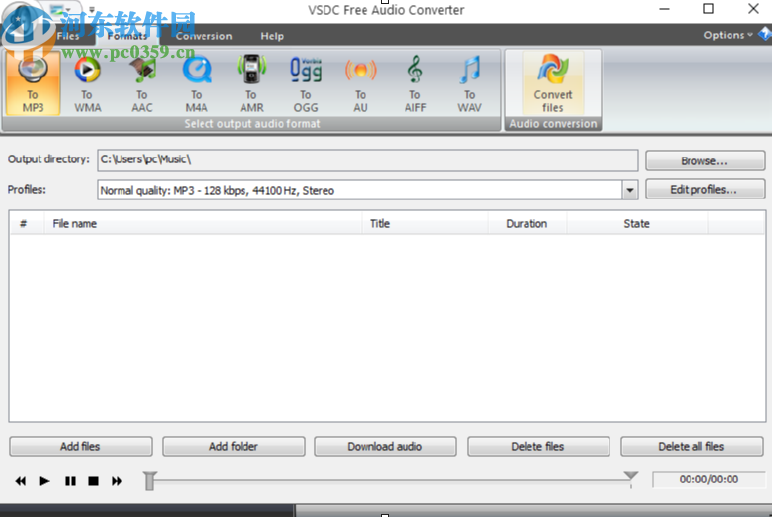The image size is (772, 517).
Task: Open the Files ribbon tab
Action: (68, 36)
